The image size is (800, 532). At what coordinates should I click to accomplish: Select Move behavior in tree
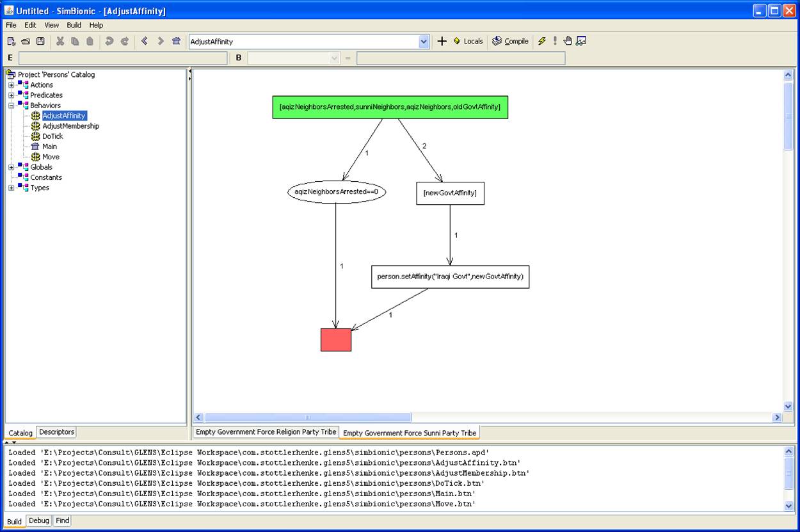51,157
